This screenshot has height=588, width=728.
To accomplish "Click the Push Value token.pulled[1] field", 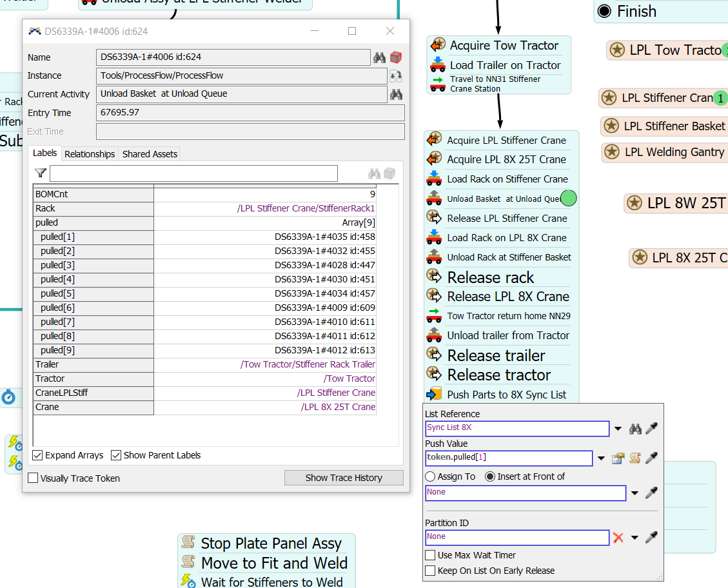I will pos(509,458).
